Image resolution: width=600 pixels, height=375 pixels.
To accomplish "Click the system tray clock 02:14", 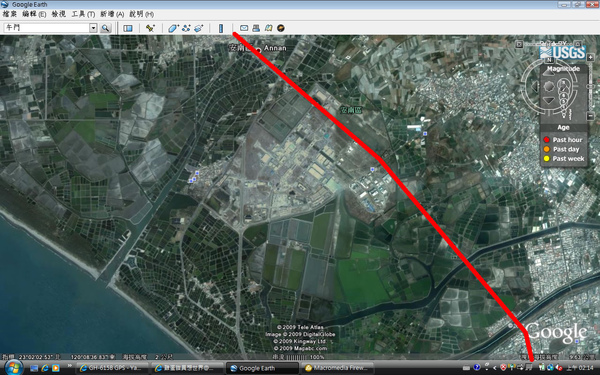I will (x=580, y=368).
